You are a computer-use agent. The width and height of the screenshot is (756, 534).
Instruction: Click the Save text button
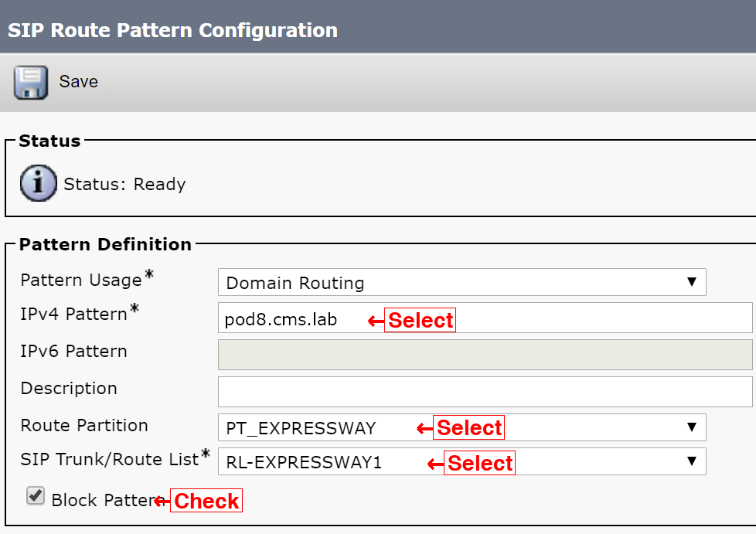[x=79, y=81]
